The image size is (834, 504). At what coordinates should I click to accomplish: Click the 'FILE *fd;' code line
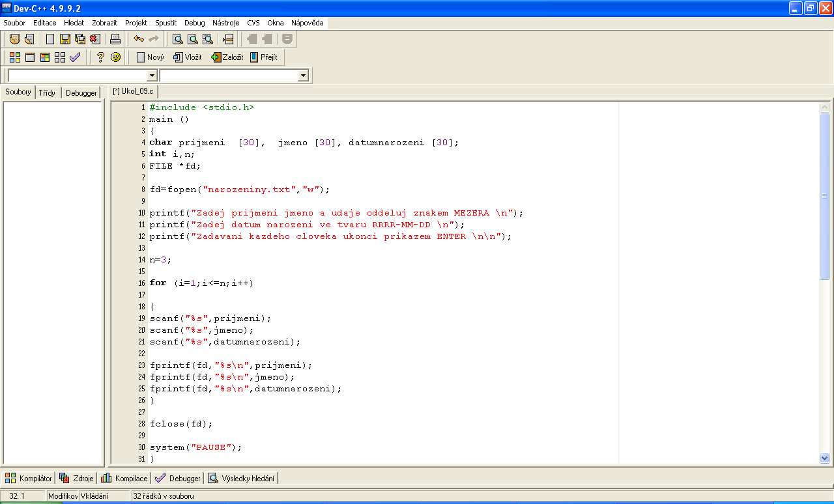[175, 166]
